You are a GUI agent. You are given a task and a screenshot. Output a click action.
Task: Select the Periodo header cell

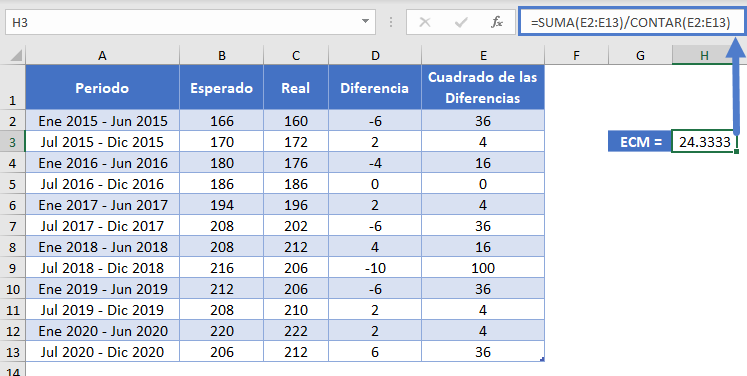[x=102, y=88]
